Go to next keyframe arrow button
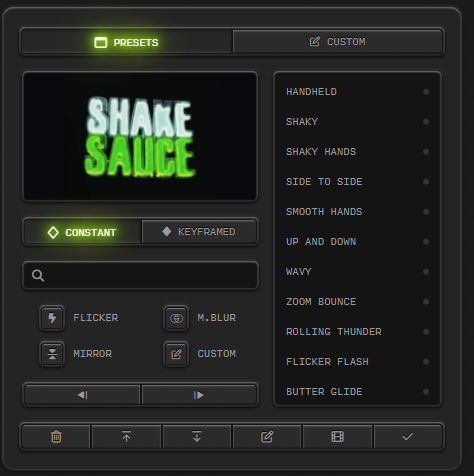 click(x=199, y=395)
